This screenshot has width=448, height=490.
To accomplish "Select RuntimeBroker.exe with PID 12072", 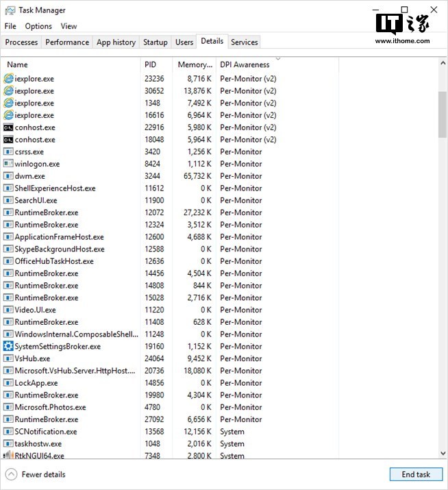I will pyautogui.click(x=47, y=212).
